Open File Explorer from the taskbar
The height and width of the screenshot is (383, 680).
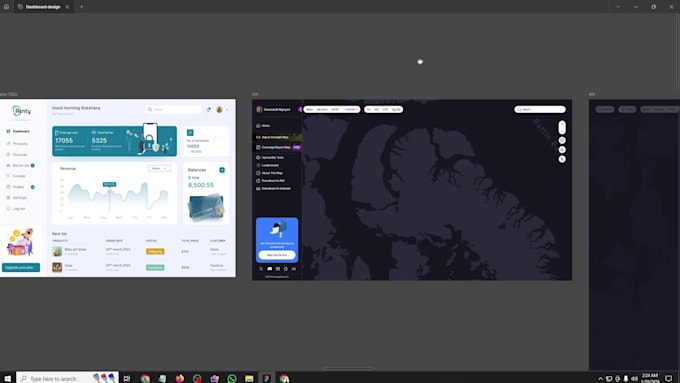point(249,378)
